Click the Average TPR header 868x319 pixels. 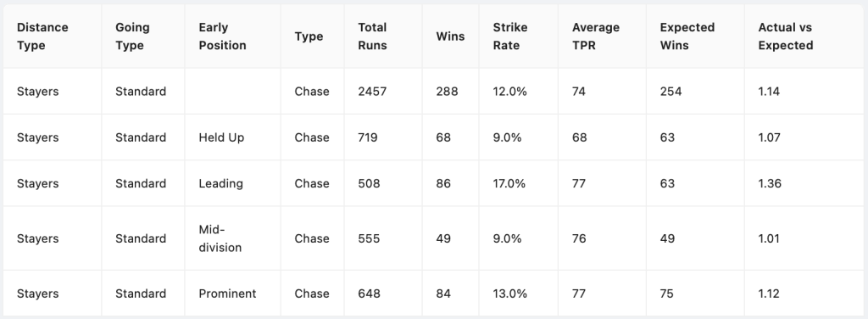pos(596,36)
